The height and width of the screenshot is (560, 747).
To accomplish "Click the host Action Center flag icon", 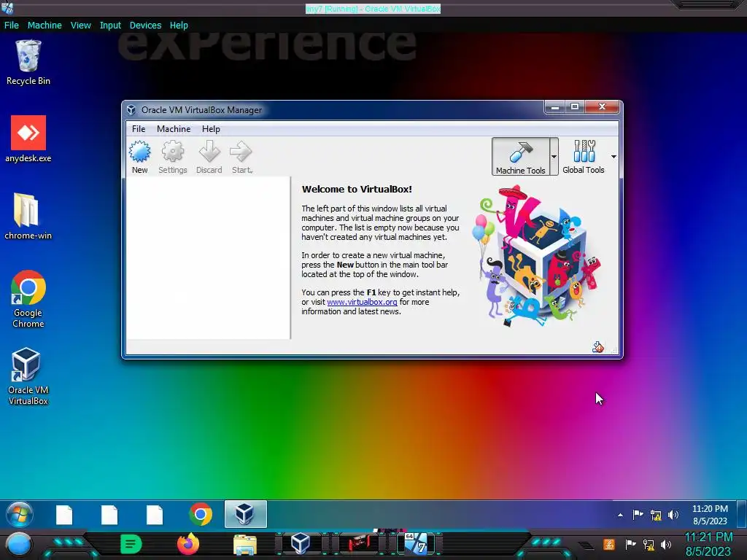I will [x=630, y=544].
